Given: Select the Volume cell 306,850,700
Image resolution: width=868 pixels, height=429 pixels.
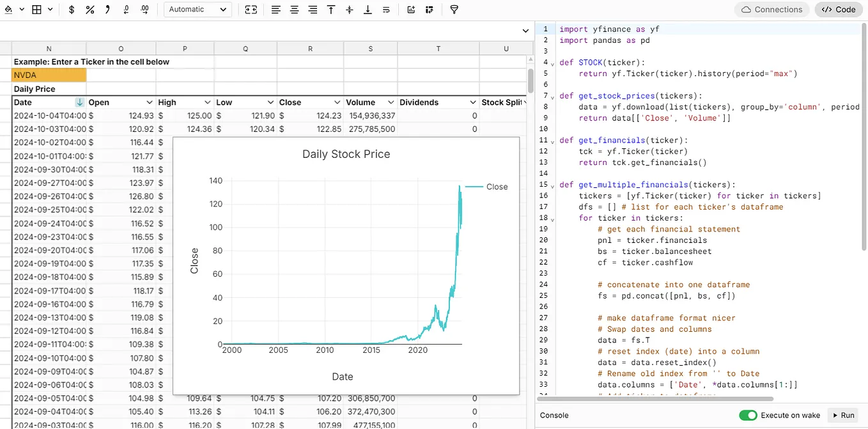Looking at the screenshot, I should [x=370, y=398].
